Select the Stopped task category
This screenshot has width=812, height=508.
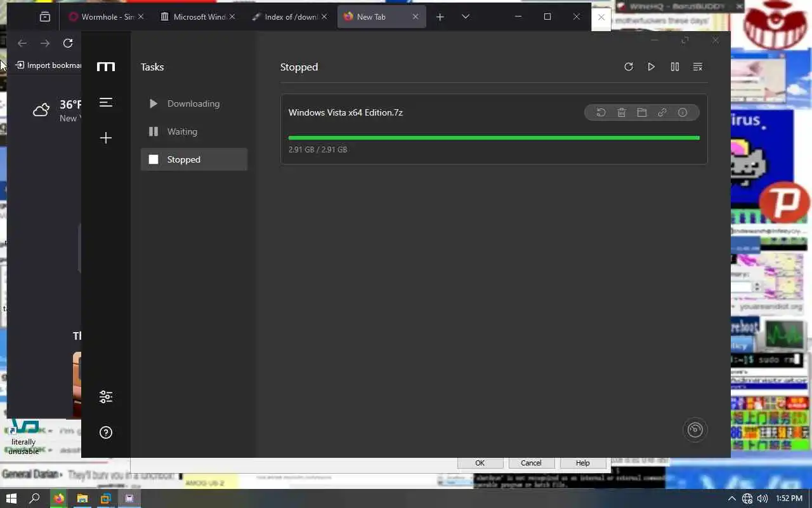click(194, 159)
